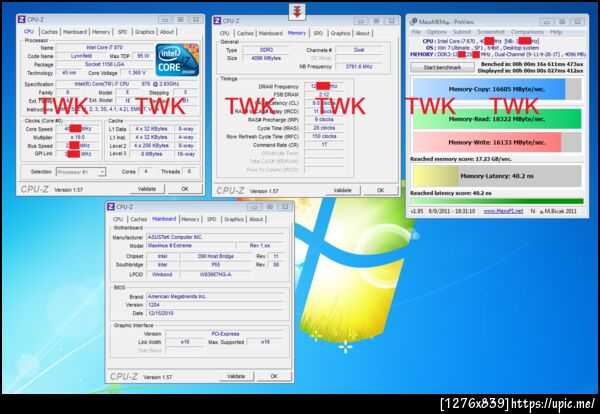The image size is (600, 414).
Task: Click the memory Size value 4096 MBytes
Action: pyautogui.click(x=266, y=59)
